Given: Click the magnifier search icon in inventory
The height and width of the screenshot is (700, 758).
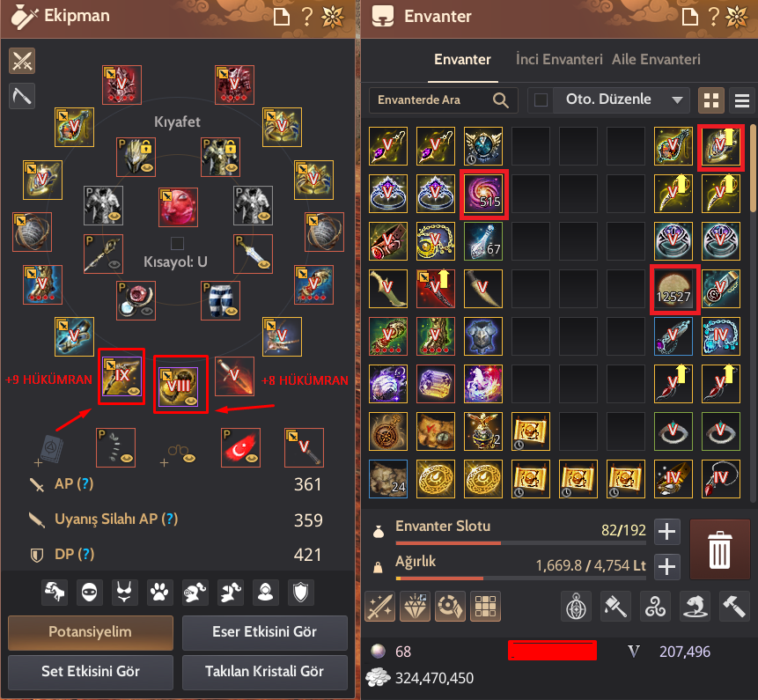Looking at the screenshot, I should point(501,100).
